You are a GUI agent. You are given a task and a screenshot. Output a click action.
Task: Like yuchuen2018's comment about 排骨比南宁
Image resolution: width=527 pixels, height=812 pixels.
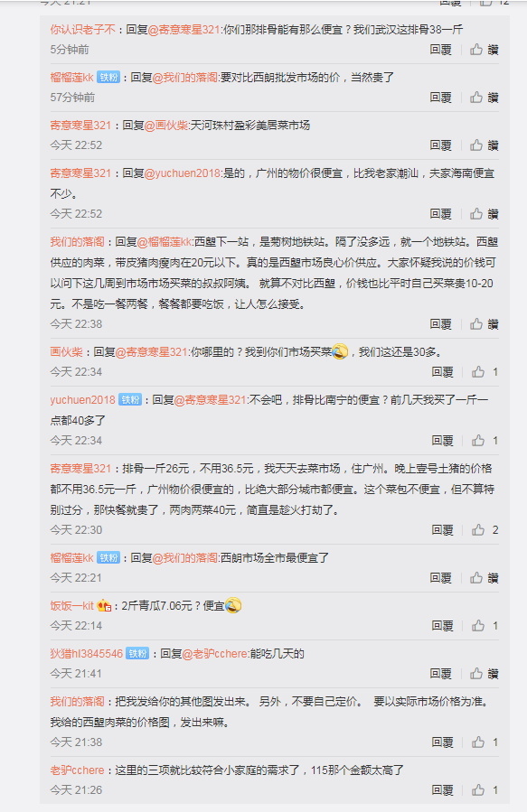(x=485, y=441)
